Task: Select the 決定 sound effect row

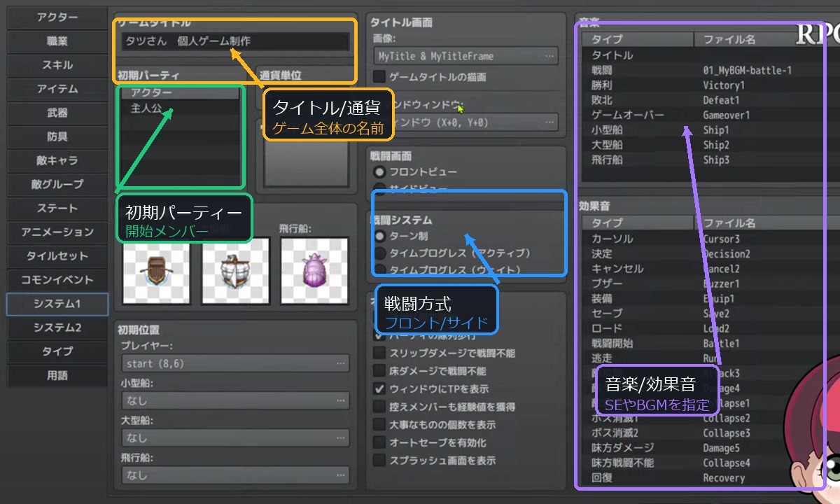Action: pyautogui.click(x=710, y=253)
